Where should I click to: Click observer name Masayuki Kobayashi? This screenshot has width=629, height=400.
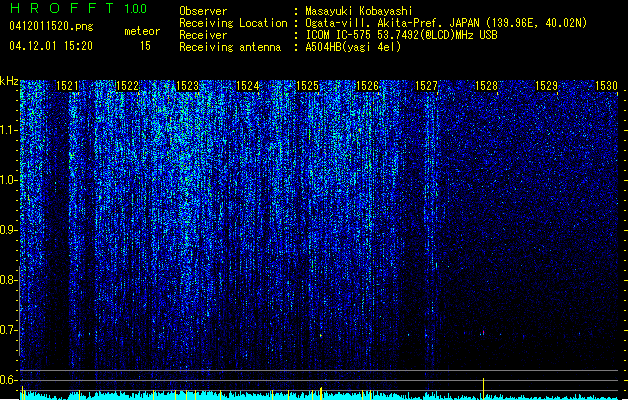pos(359,11)
